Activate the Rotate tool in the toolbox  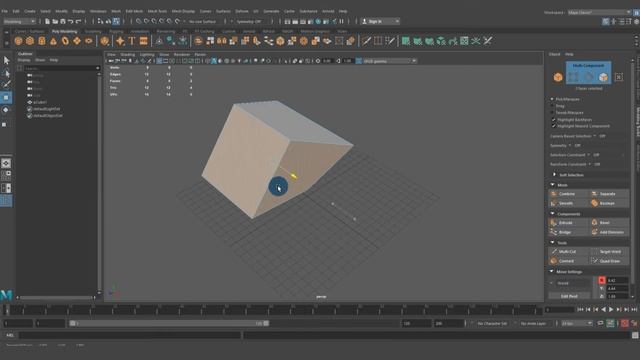[x=6, y=110]
